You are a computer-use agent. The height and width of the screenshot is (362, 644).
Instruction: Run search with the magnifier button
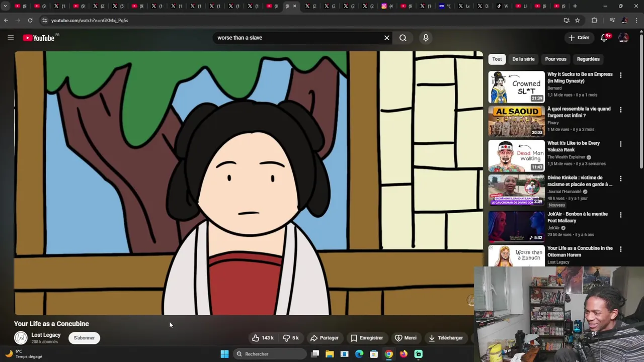coord(403,38)
